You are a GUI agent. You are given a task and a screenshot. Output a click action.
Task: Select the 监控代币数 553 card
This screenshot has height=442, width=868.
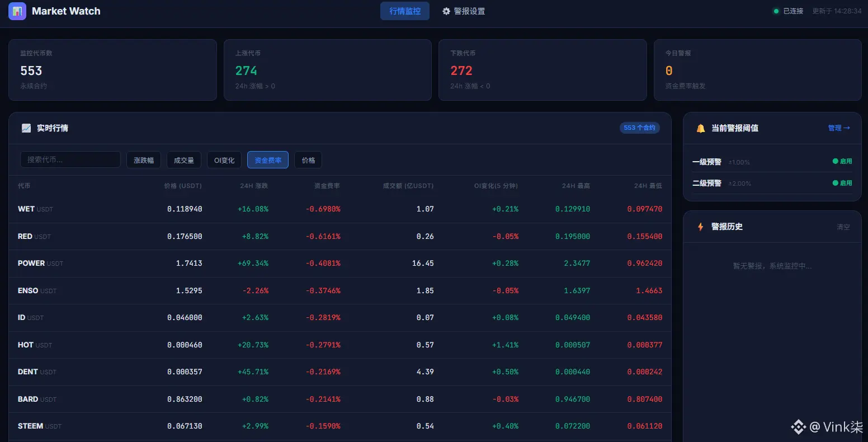[112, 70]
